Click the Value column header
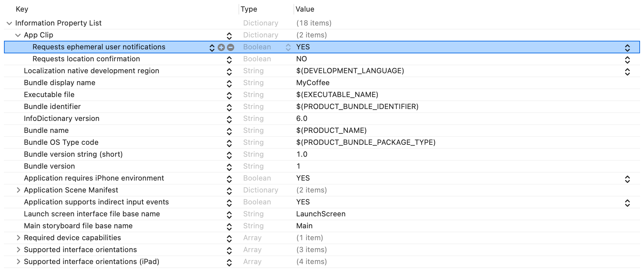The image size is (644, 272). pos(305,9)
